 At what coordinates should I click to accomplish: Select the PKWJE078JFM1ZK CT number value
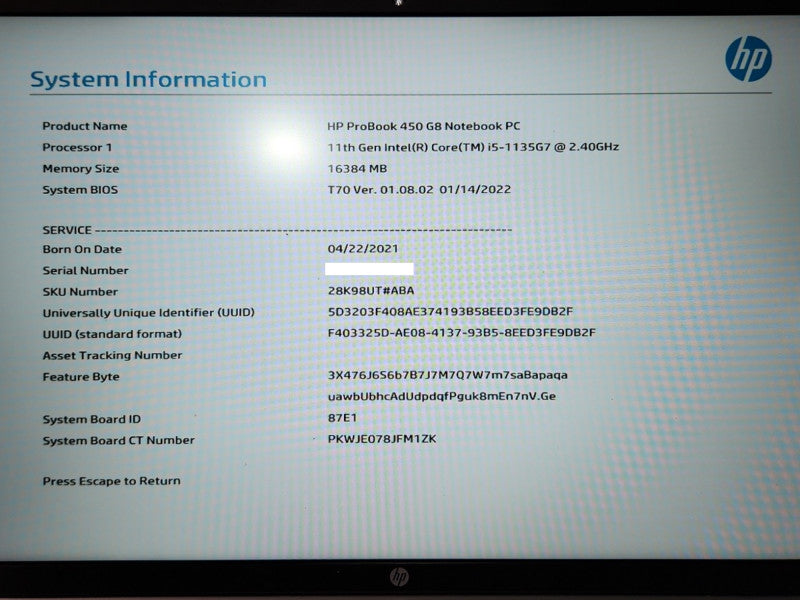pos(382,439)
